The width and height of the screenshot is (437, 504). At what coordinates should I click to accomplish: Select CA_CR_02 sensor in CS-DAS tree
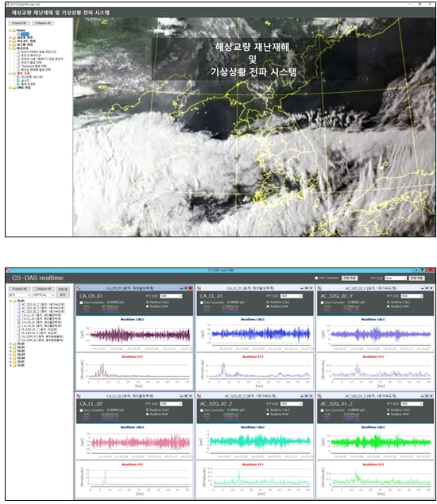point(41,325)
